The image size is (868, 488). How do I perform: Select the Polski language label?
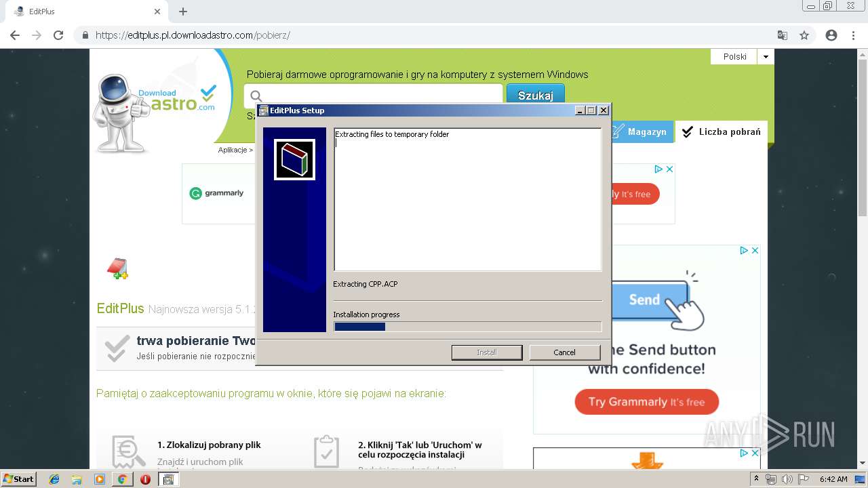(734, 57)
